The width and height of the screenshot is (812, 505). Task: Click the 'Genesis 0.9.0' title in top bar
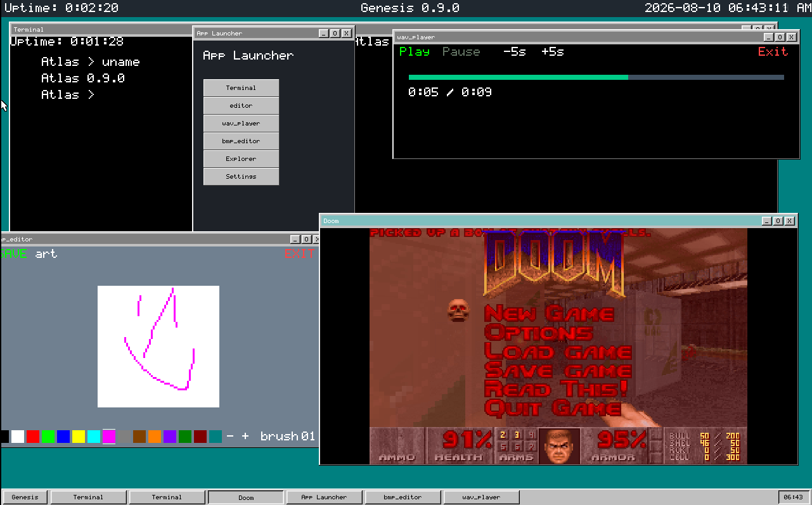coord(410,8)
